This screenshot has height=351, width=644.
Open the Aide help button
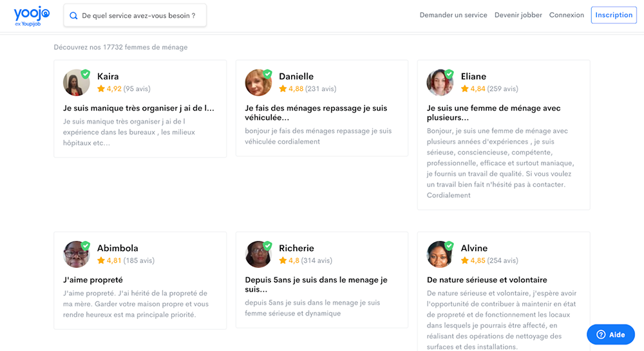611,334
